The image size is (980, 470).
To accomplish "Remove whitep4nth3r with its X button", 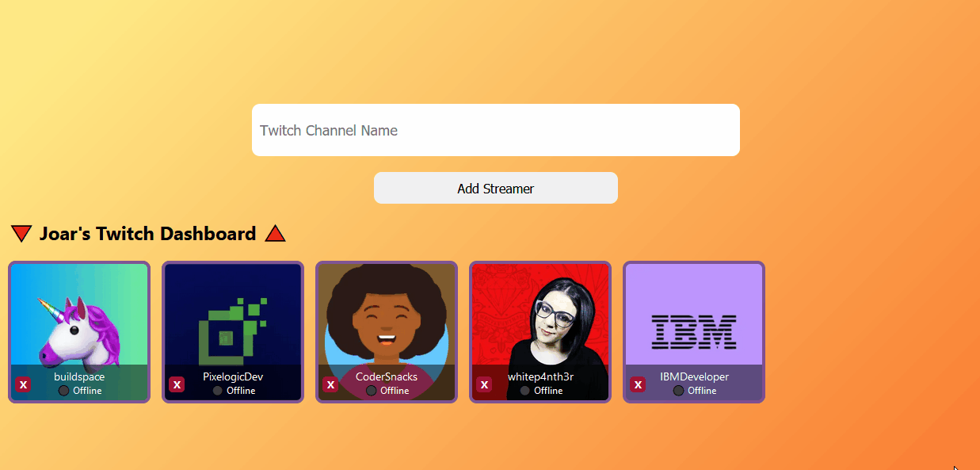I will pos(484,384).
